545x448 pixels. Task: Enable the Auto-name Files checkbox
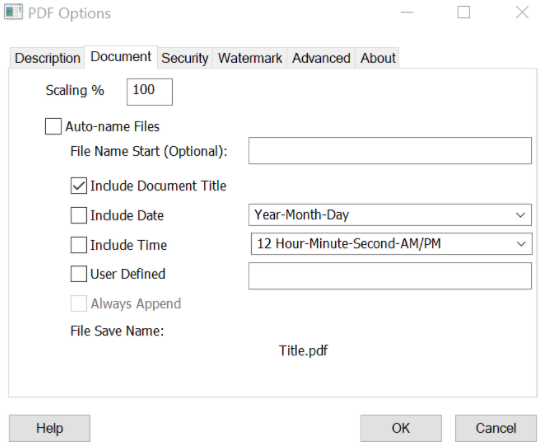point(53,127)
